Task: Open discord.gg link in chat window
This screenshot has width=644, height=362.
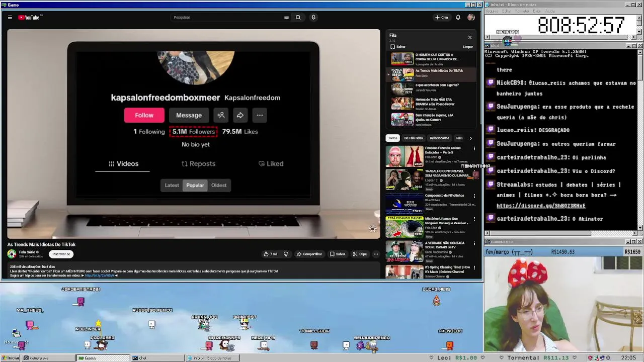Action: pos(541,206)
